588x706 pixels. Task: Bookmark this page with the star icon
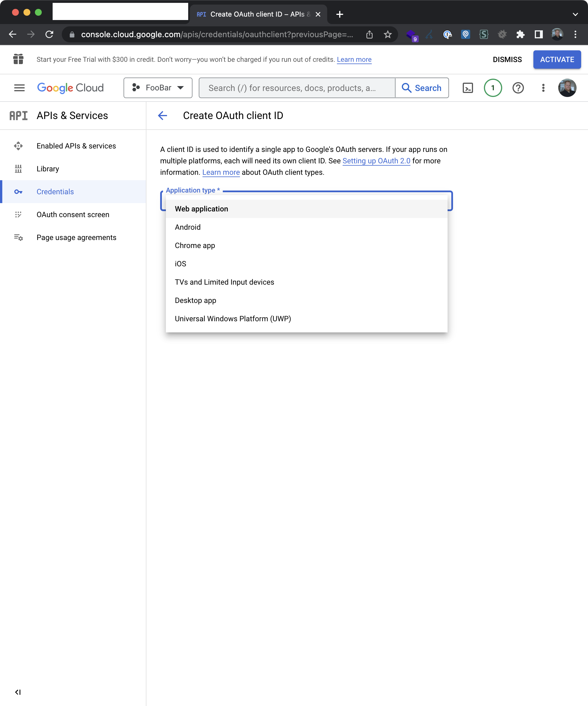click(388, 34)
